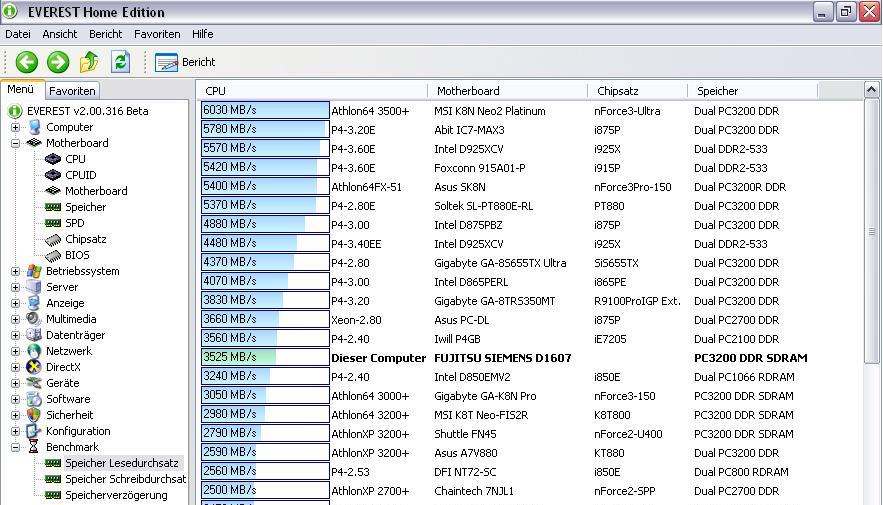This screenshot has height=505, width=883.
Task: Open the Bericht report toolbar button
Action: point(185,62)
